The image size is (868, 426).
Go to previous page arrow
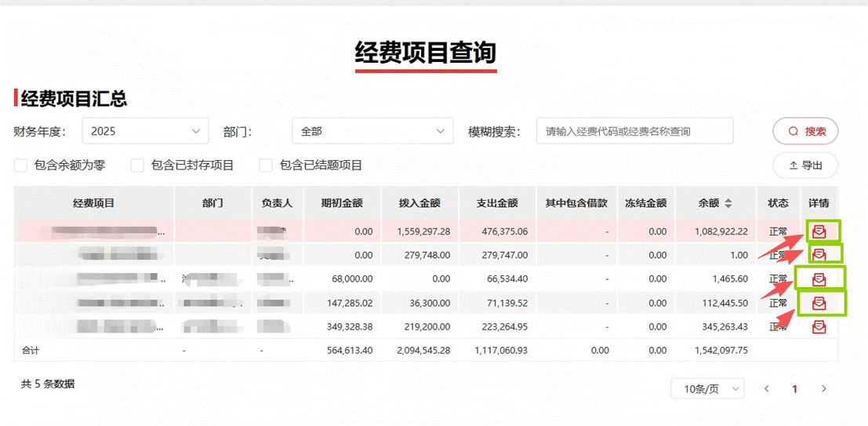pos(767,388)
